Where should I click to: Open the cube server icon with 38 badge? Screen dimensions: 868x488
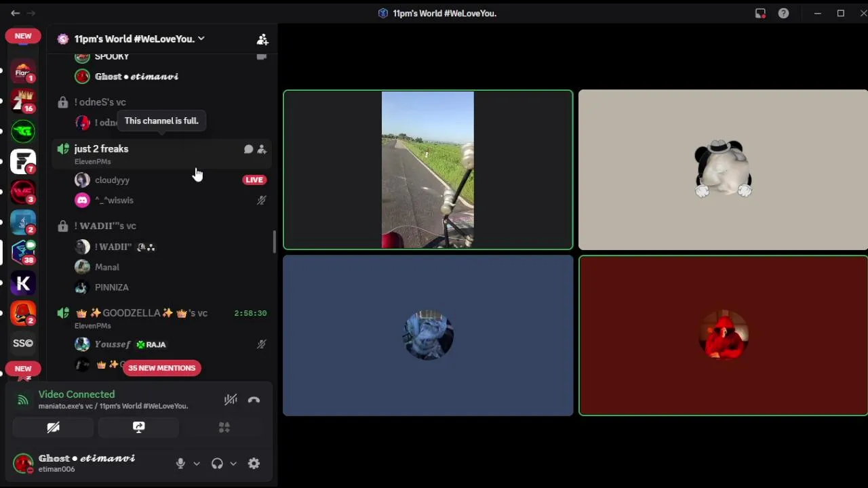pos(23,252)
